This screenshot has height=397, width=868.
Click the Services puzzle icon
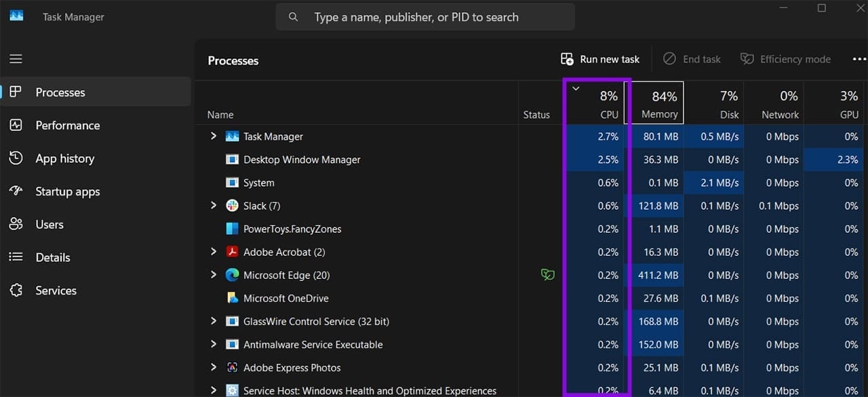click(16, 290)
